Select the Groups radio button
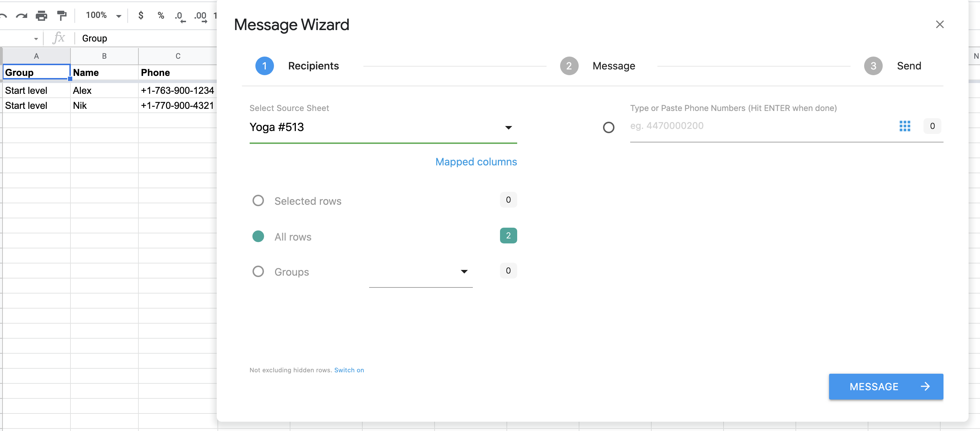This screenshot has height=431, width=980. point(258,271)
